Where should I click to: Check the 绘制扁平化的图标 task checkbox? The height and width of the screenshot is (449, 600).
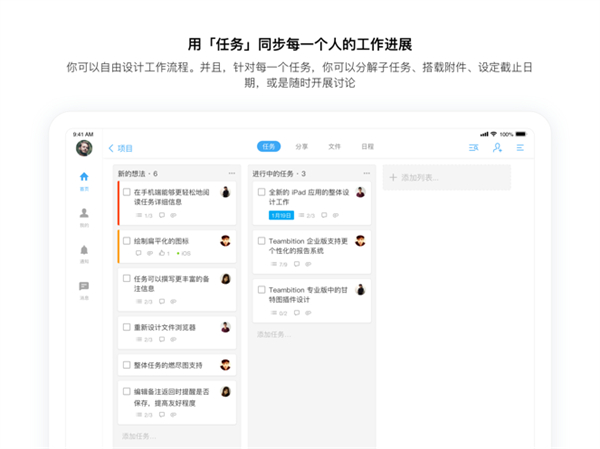pos(127,241)
